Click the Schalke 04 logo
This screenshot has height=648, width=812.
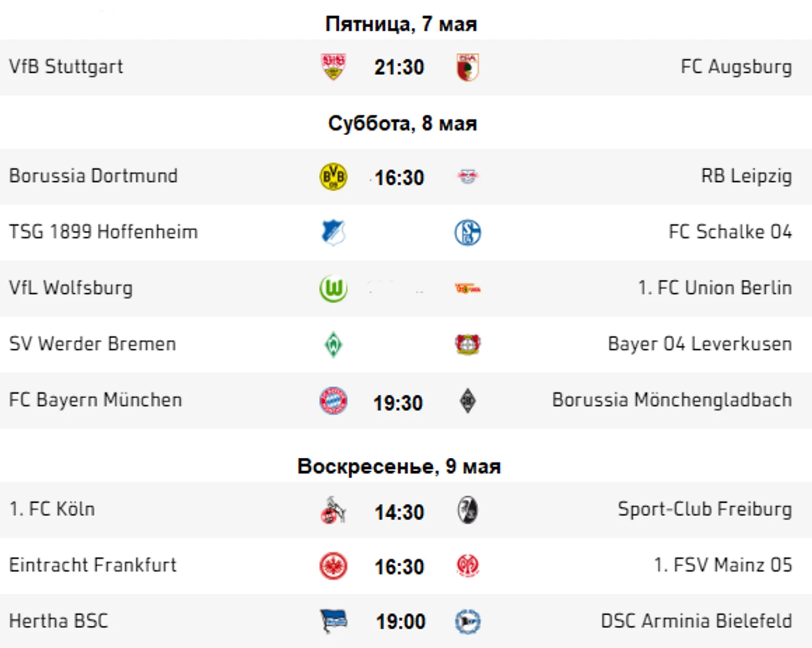pos(468,233)
